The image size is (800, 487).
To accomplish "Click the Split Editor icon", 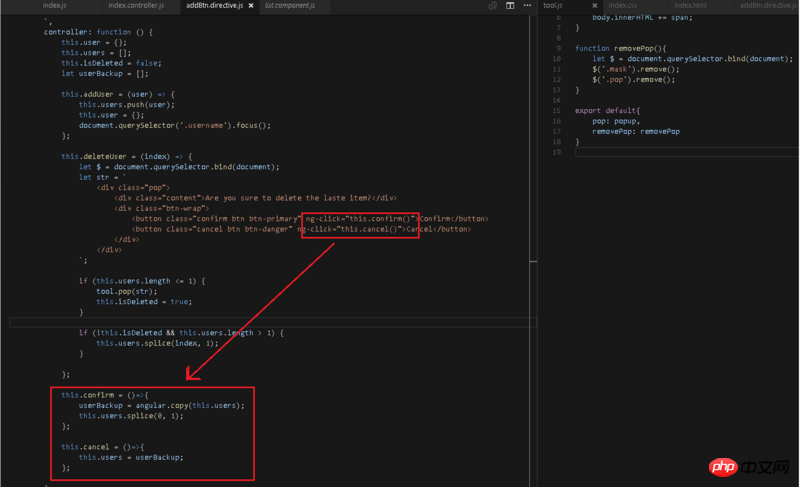I will click(x=510, y=6).
